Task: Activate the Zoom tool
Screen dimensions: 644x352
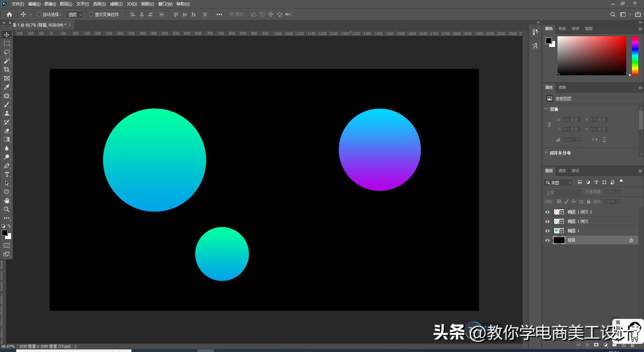Action: point(6,209)
